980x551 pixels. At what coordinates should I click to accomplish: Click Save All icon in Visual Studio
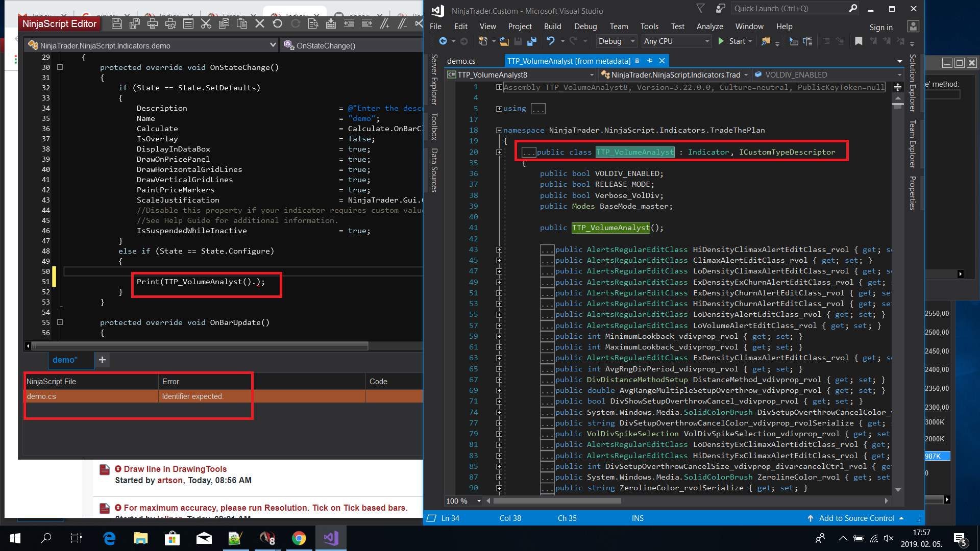click(x=531, y=41)
